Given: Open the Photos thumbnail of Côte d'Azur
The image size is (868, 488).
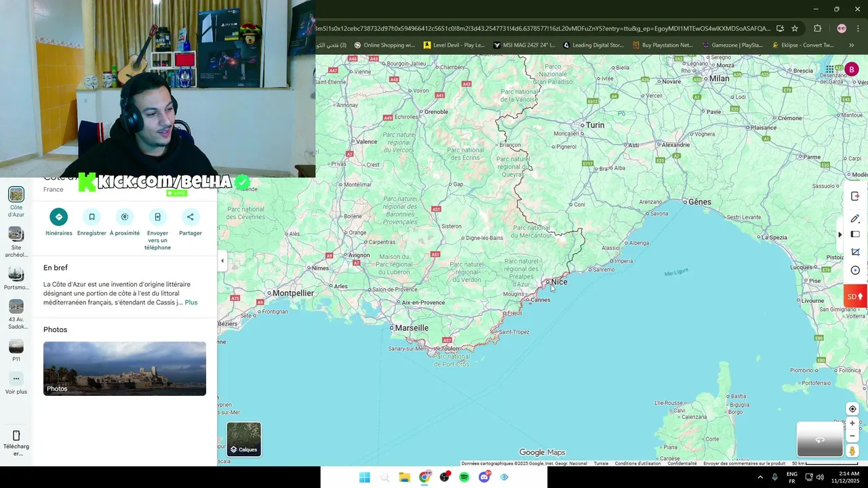Looking at the screenshot, I should (x=125, y=369).
